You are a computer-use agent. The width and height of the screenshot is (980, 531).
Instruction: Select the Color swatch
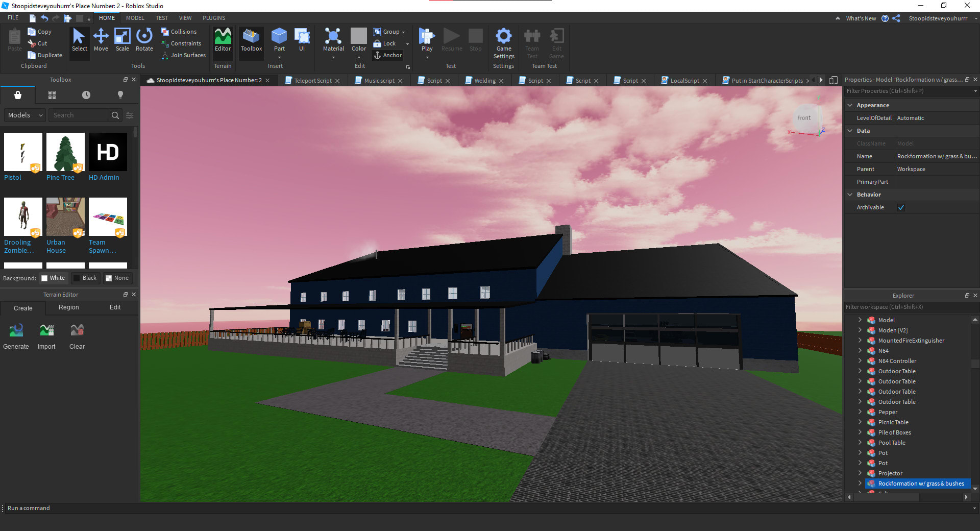coord(359,36)
